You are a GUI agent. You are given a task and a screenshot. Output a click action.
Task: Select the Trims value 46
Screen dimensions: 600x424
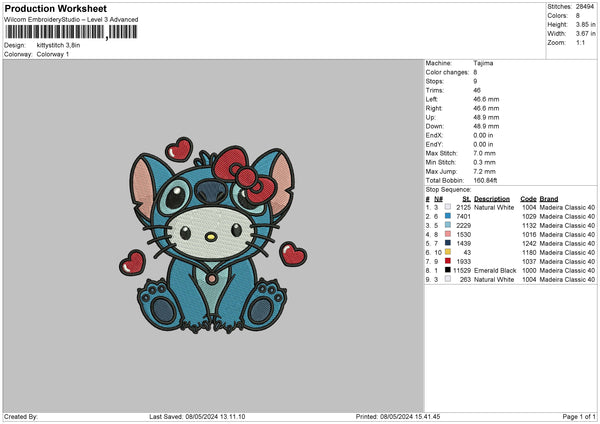click(477, 90)
